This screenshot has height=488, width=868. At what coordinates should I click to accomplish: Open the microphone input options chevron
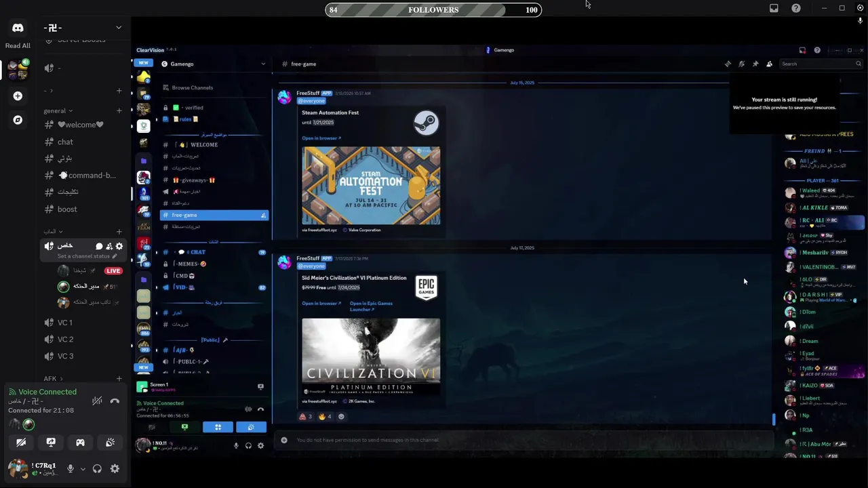click(83, 468)
